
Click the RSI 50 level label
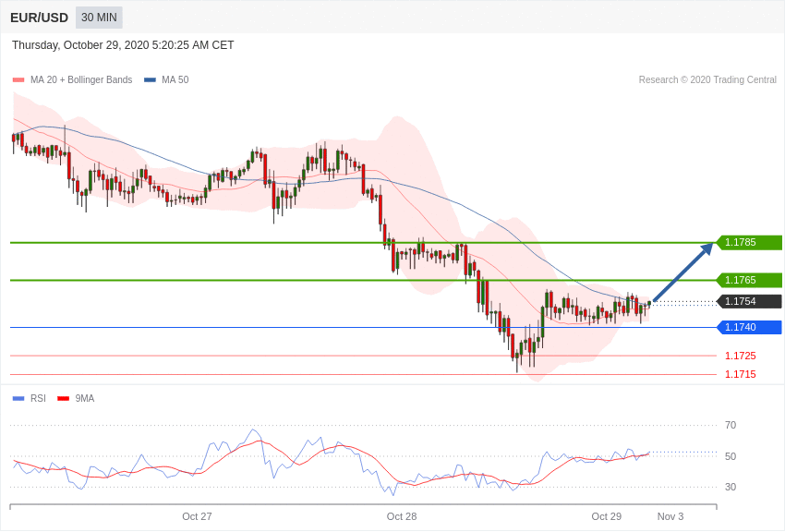point(731,456)
